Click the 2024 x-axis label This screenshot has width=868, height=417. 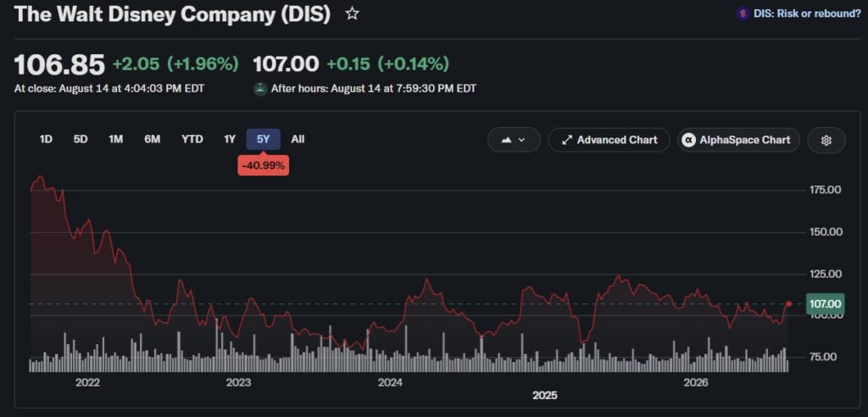[390, 382]
